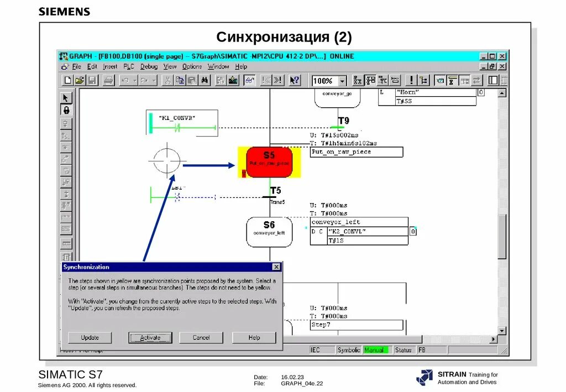The width and height of the screenshot is (566, 392).
Task: Click the Symbolic status bar entry
Action: pos(349,350)
